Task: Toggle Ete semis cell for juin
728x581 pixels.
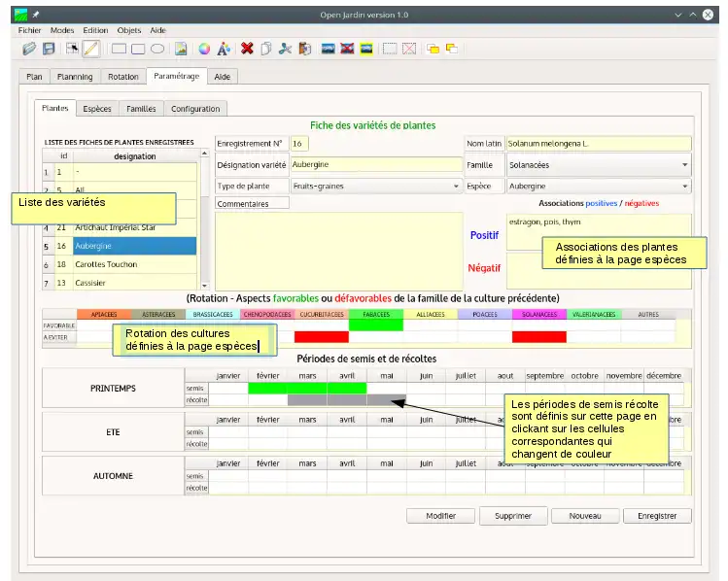Action: pyautogui.click(x=426, y=432)
